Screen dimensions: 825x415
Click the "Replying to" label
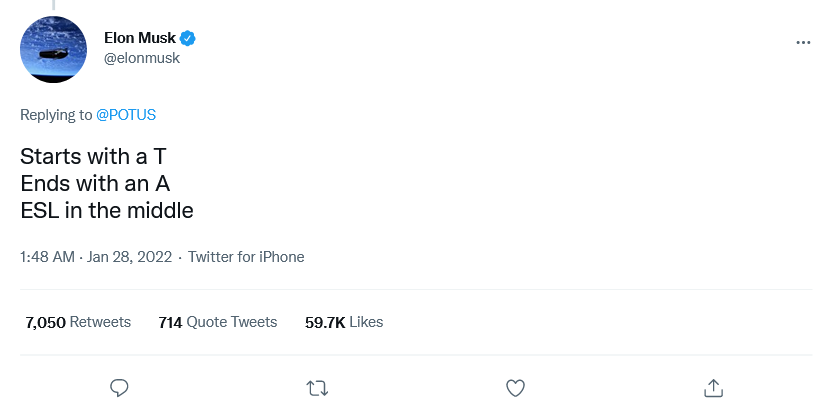point(56,115)
